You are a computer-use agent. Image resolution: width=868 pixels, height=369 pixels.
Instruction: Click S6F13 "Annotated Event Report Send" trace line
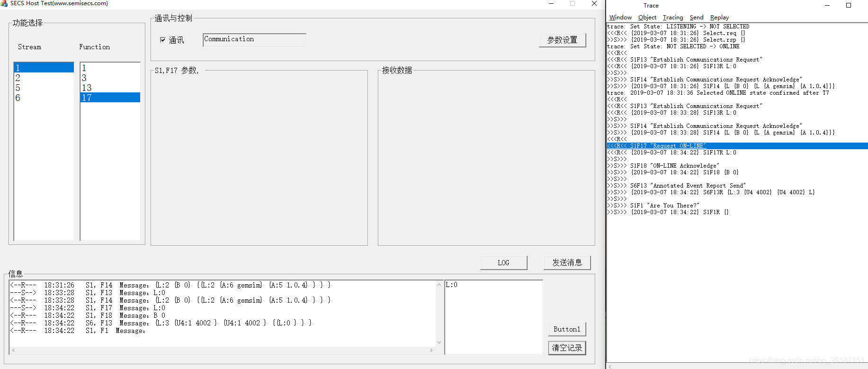click(x=676, y=186)
